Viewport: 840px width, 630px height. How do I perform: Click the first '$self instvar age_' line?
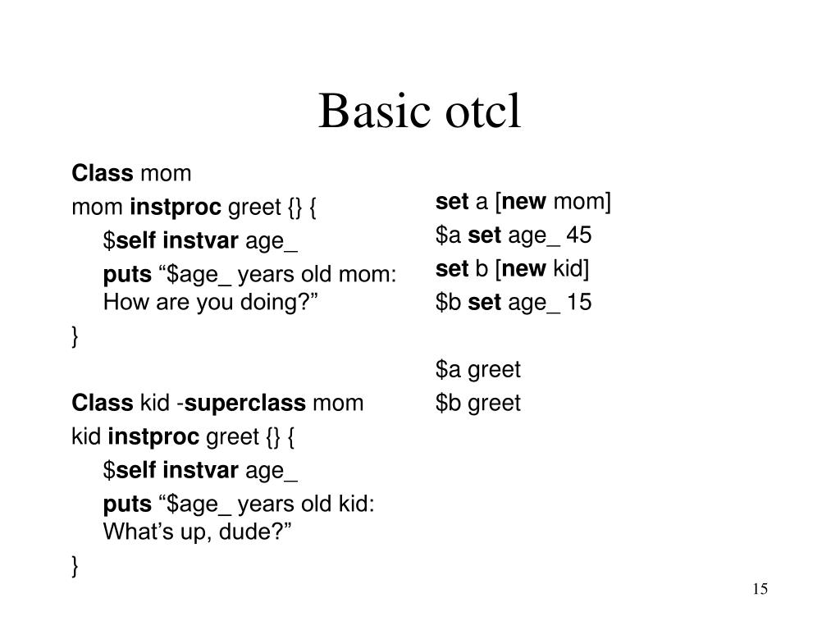click(x=200, y=240)
